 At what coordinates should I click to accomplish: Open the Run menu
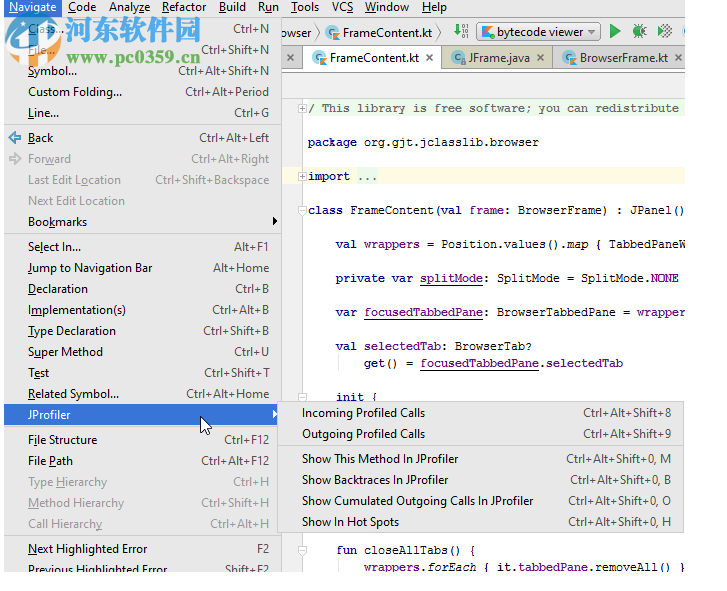click(268, 7)
